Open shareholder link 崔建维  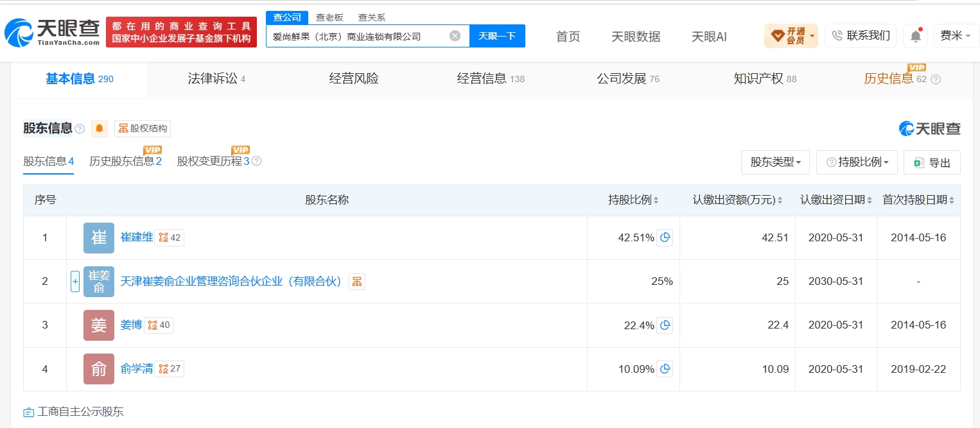(x=137, y=237)
